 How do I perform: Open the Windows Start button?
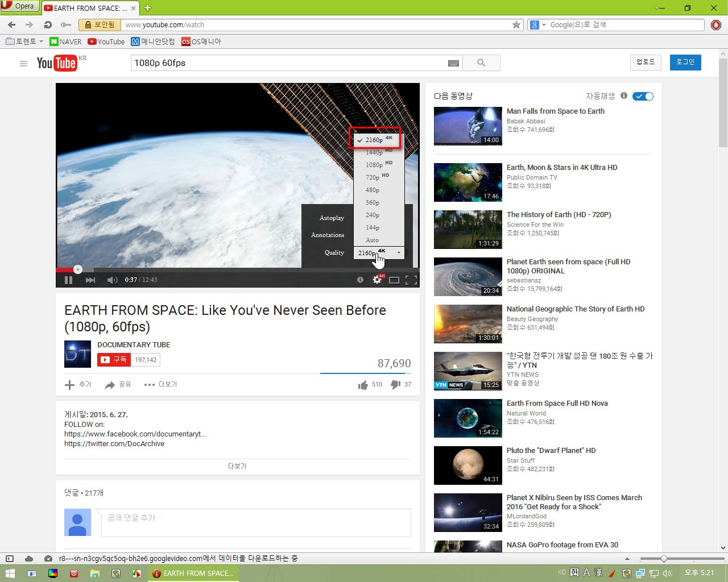[x=10, y=573]
